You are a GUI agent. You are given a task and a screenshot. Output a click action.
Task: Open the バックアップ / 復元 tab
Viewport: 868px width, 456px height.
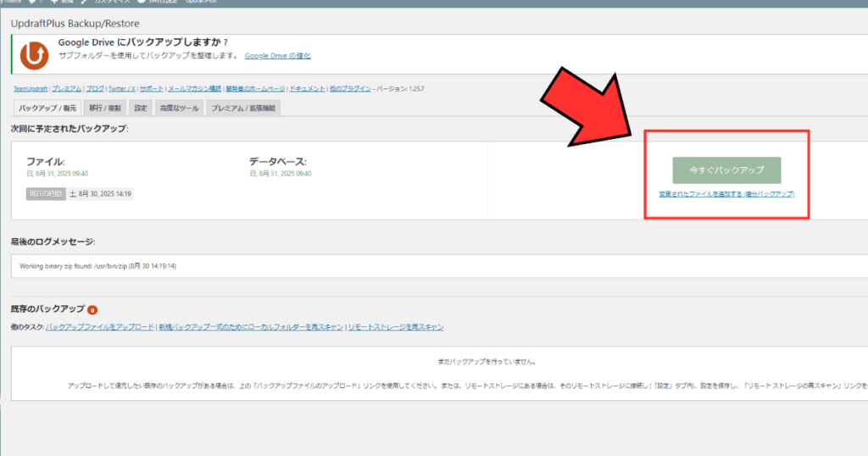(x=47, y=108)
